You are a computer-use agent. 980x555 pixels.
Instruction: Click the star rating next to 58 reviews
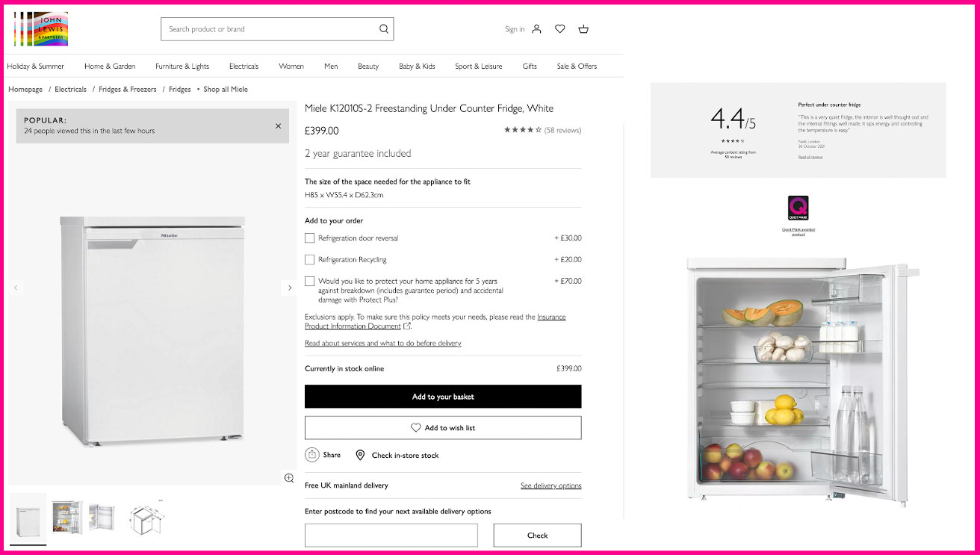[x=523, y=130]
